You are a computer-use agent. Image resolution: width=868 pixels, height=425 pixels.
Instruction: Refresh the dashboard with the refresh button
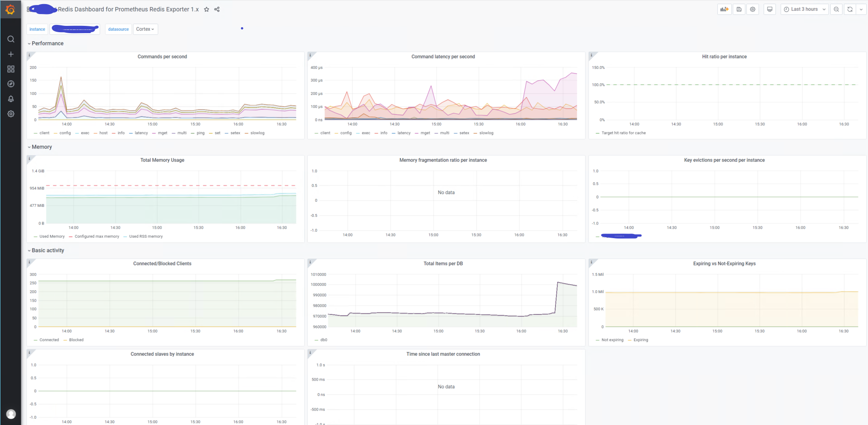tap(849, 9)
